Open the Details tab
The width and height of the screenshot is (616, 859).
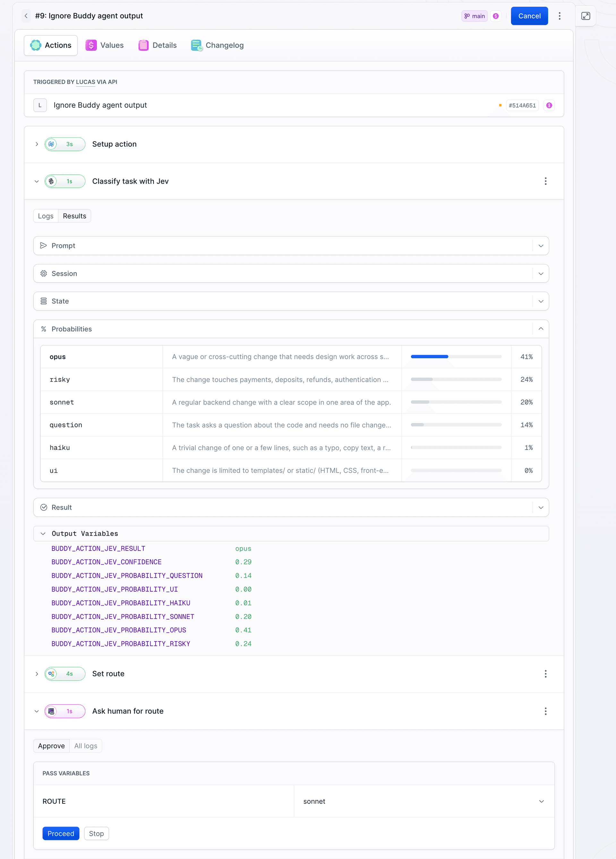point(158,46)
